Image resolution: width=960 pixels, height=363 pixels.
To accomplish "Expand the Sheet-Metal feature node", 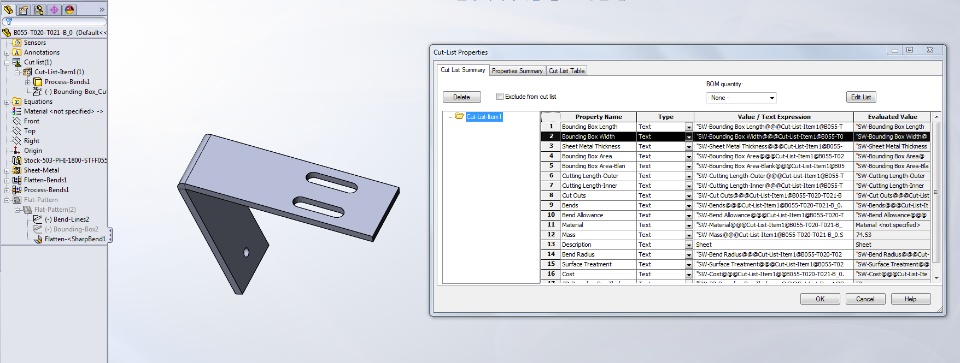I will point(7,170).
